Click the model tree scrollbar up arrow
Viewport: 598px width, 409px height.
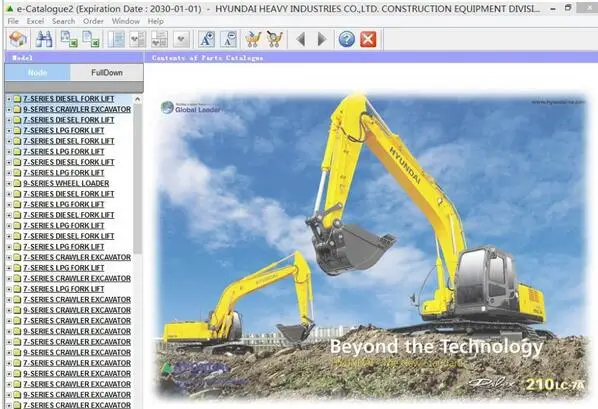[138, 99]
